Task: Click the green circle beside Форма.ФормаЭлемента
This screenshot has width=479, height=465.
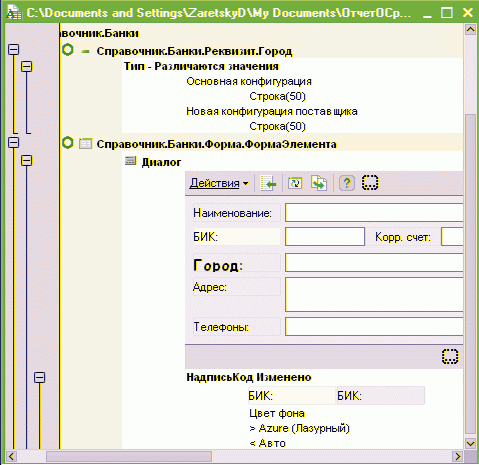Action: pos(68,143)
